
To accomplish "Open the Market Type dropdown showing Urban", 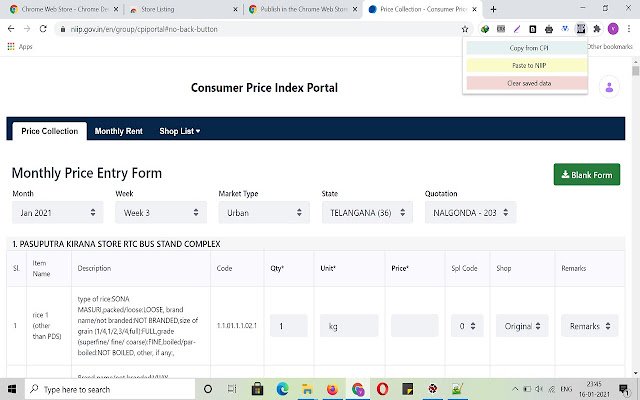I will click(x=264, y=212).
